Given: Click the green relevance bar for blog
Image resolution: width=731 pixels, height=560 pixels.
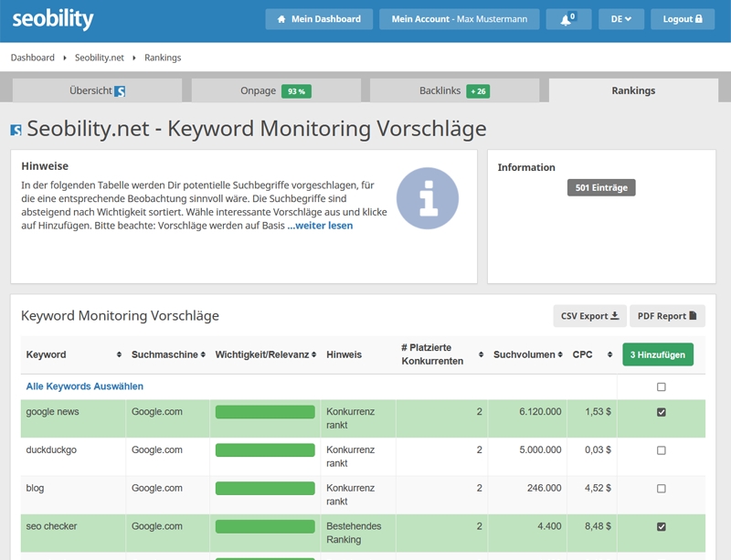Looking at the screenshot, I should (265, 489).
